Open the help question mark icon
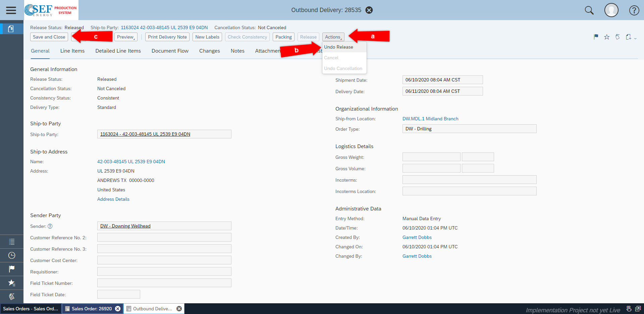644x314 pixels. pos(634,10)
